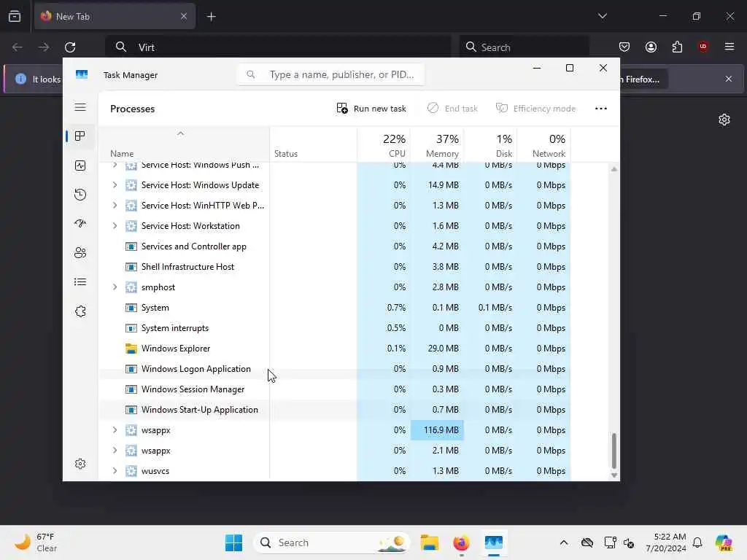The height and width of the screenshot is (560, 747).
Task: Show hidden system tray icons
Action: pos(564,542)
